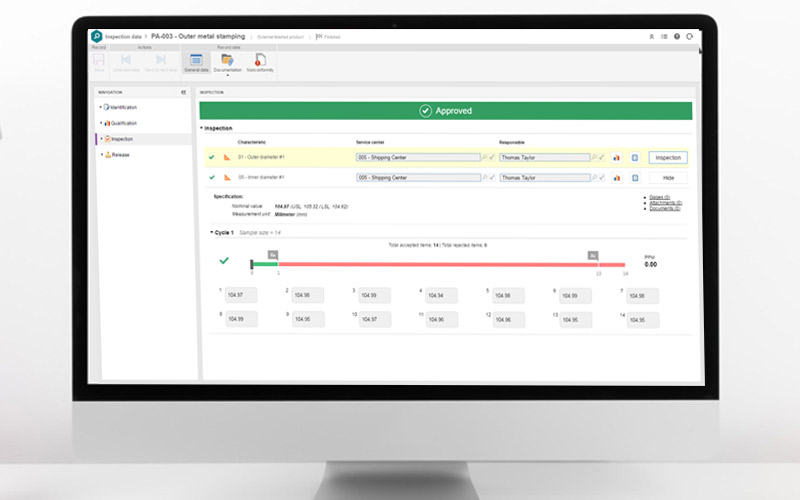
Task: Click the Nonconformity toolbar icon
Action: coord(260,62)
